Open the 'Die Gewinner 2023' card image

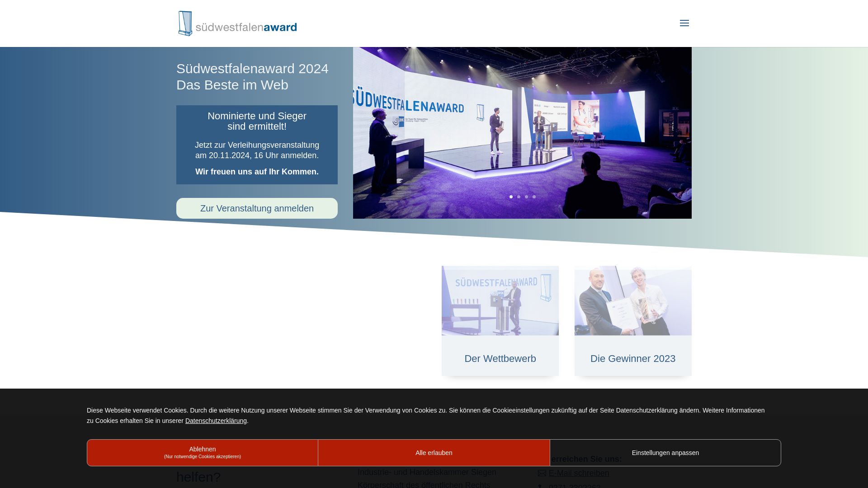pyautogui.click(x=633, y=300)
